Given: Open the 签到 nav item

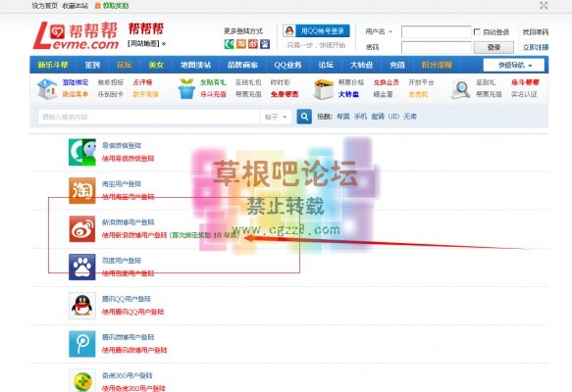Looking at the screenshot, I should click(x=92, y=65).
